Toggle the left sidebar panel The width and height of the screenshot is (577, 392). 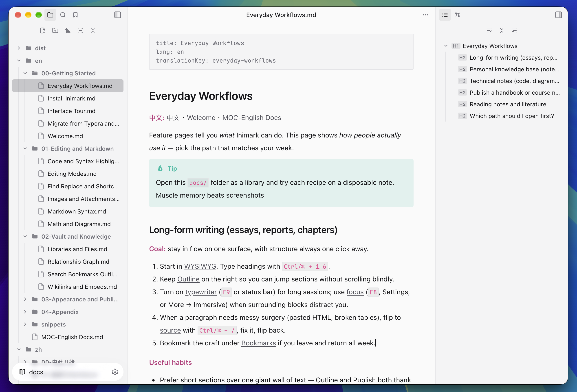pos(117,15)
